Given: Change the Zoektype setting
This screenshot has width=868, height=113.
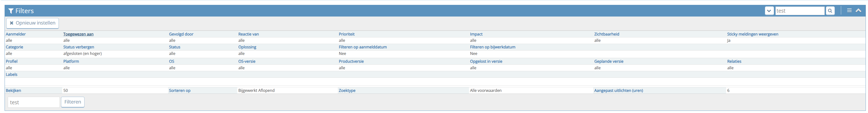Looking at the screenshot, I should click(x=347, y=91).
